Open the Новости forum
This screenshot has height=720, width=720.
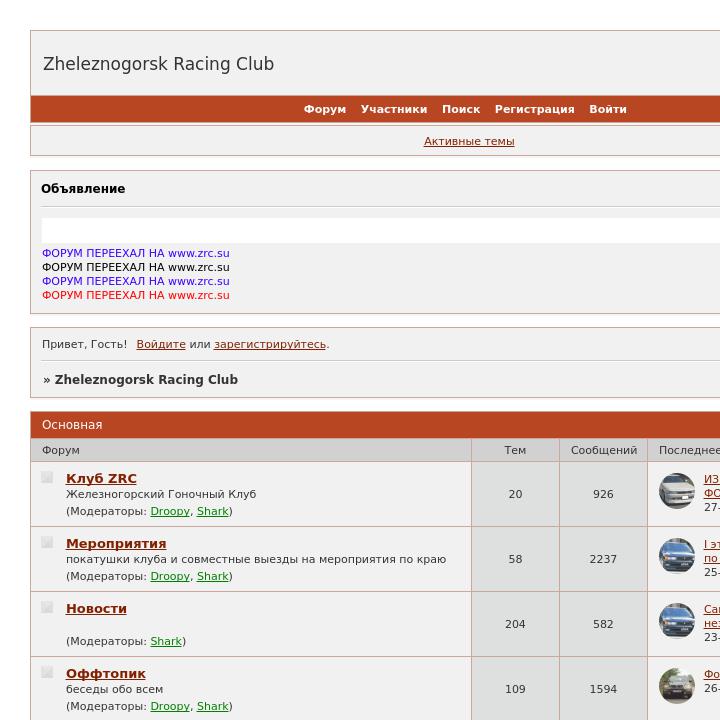point(96,608)
